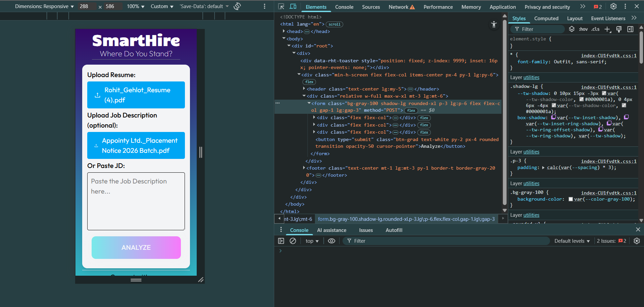Viewport: 644px width, 307px height.
Task: Toggle computed styles sidebar icon
Action: pos(630,29)
